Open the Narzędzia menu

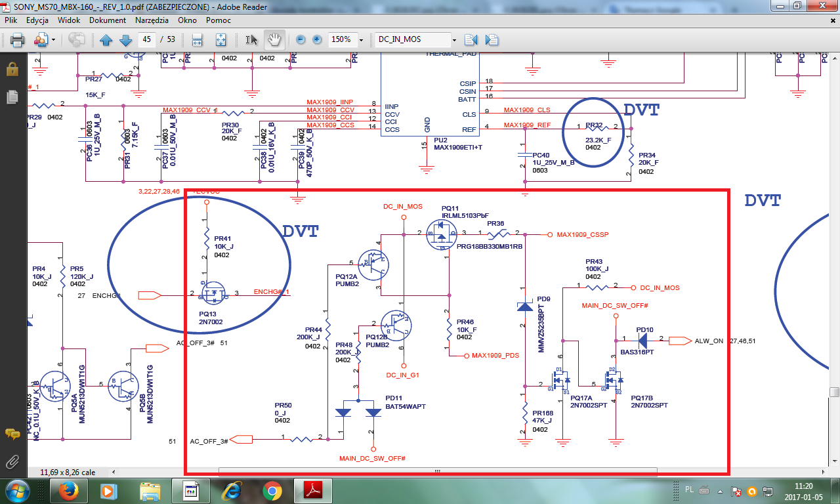pyautogui.click(x=152, y=20)
